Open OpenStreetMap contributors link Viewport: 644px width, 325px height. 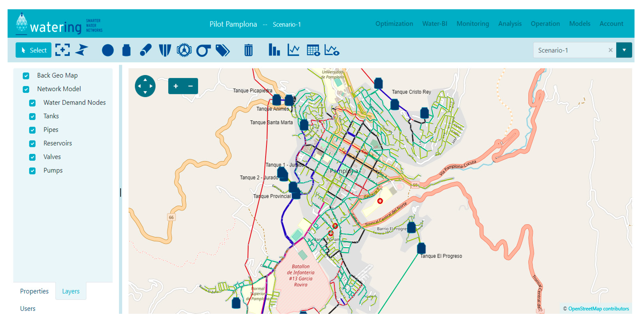point(598,309)
